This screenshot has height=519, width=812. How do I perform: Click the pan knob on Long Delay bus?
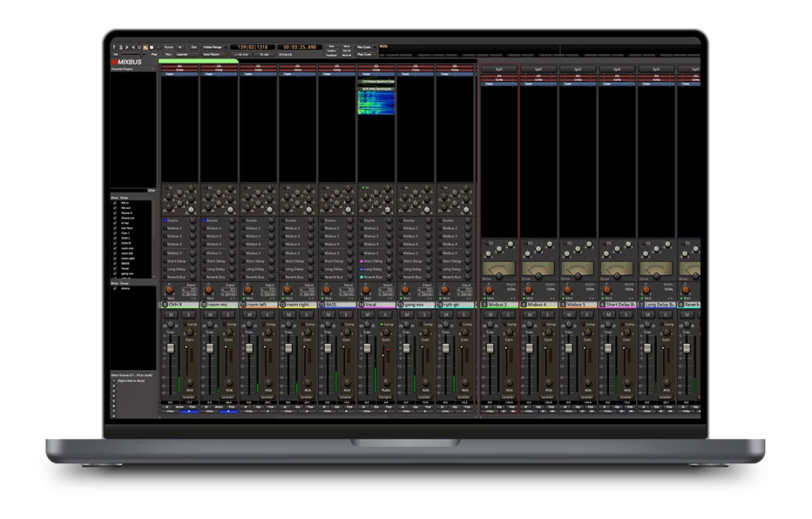(646, 290)
